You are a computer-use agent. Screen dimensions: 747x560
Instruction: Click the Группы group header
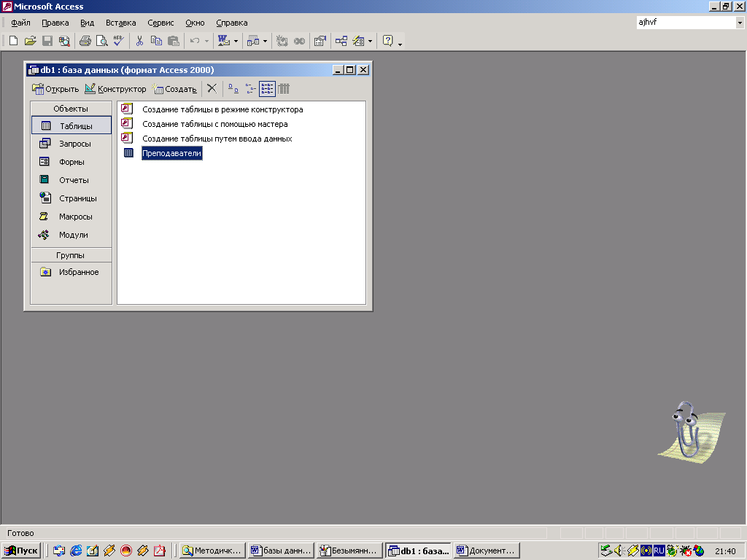coord(71,255)
